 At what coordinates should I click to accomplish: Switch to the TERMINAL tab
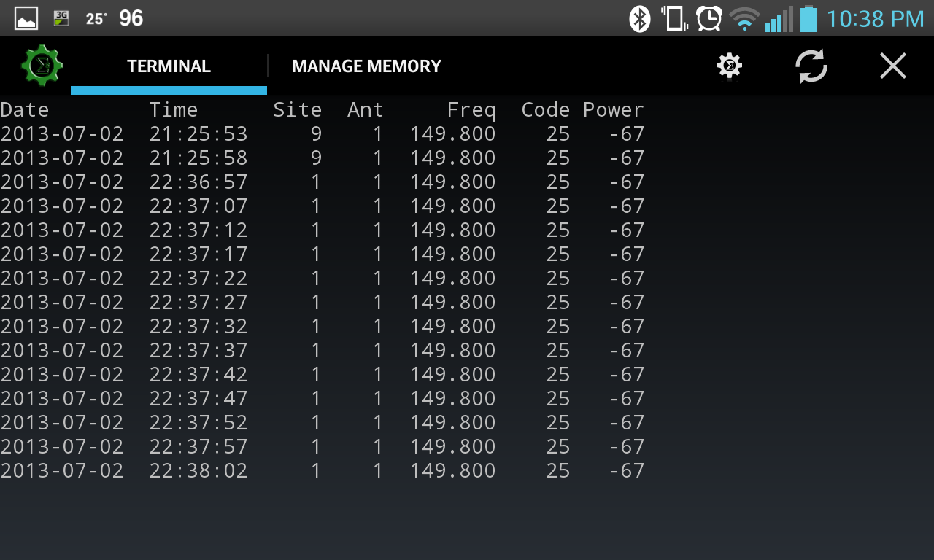(169, 66)
